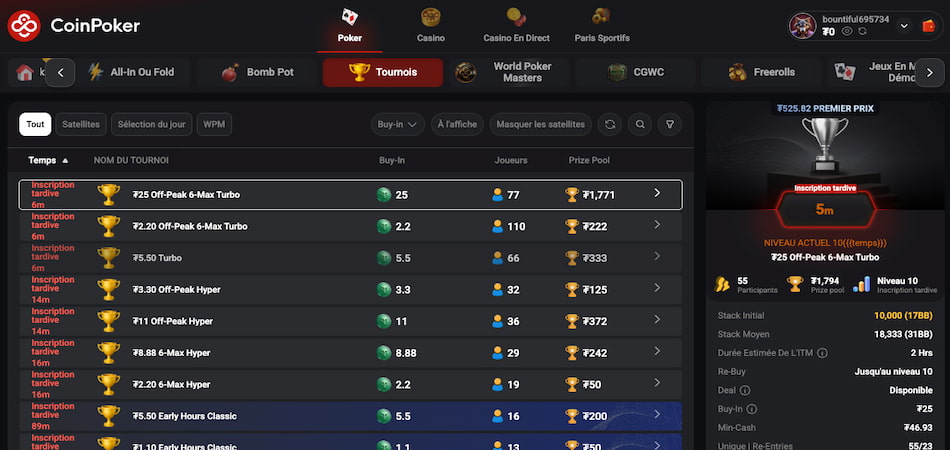
Task: Go to Paris Sportifs section
Action: click(x=602, y=26)
